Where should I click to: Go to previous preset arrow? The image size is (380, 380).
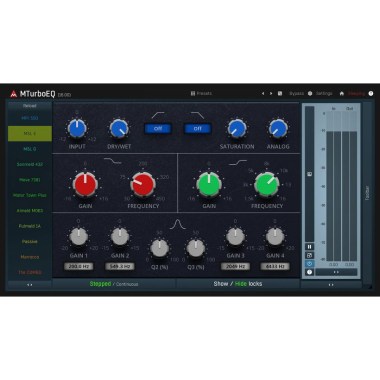pos(263,94)
